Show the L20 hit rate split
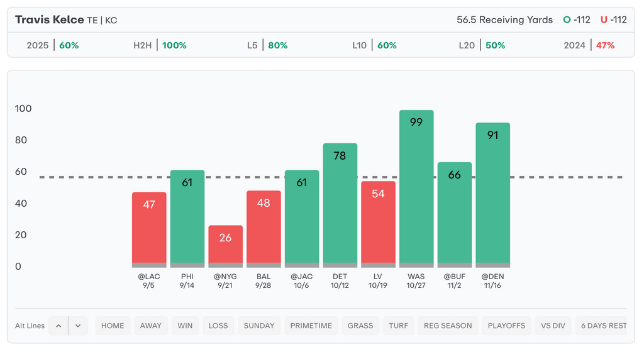This screenshot has width=644, height=352. (x=482, y=45)
